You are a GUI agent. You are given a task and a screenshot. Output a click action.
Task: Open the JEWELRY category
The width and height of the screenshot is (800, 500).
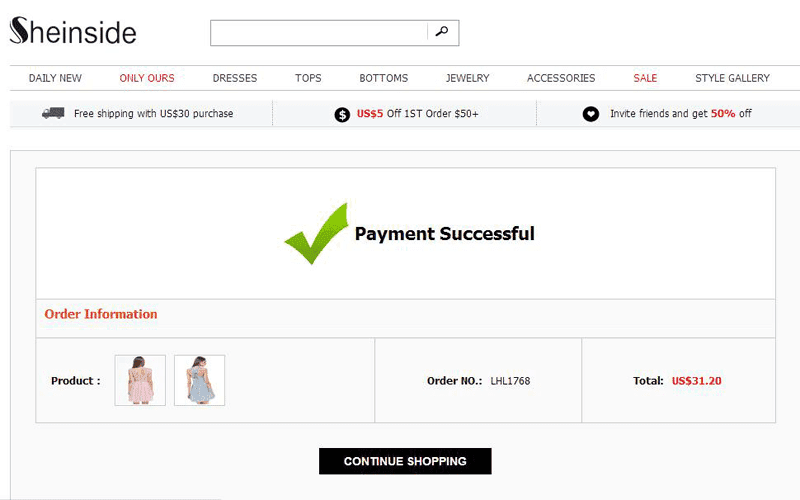[467, 78]
